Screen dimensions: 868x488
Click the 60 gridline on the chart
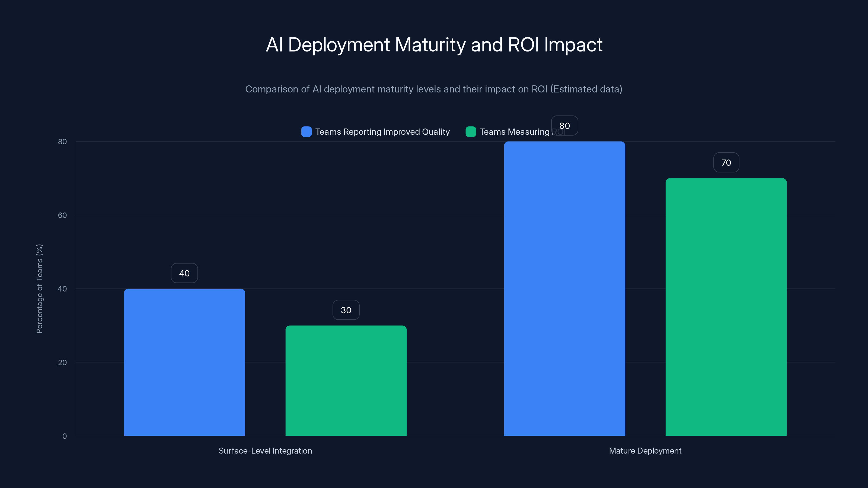[x=455, y=215]
